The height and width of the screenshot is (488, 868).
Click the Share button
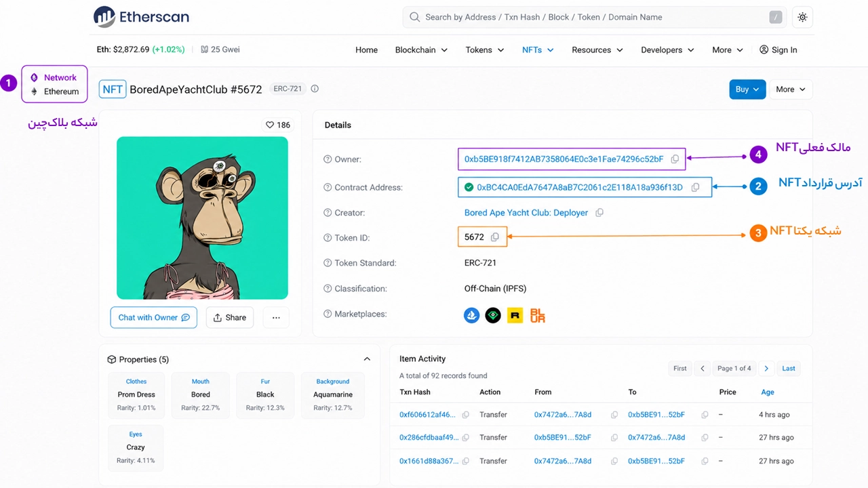pyautogui.click(x=229, y=318)
